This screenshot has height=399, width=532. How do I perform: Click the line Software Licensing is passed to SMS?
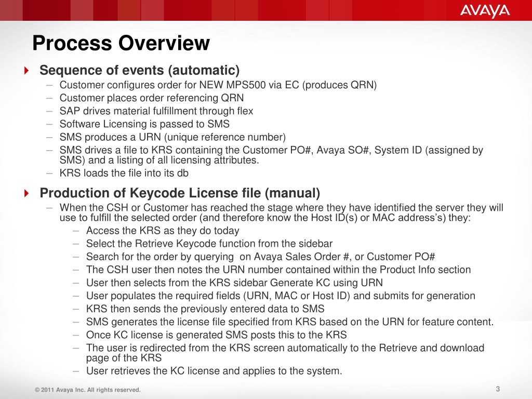[x=144, y=124]
